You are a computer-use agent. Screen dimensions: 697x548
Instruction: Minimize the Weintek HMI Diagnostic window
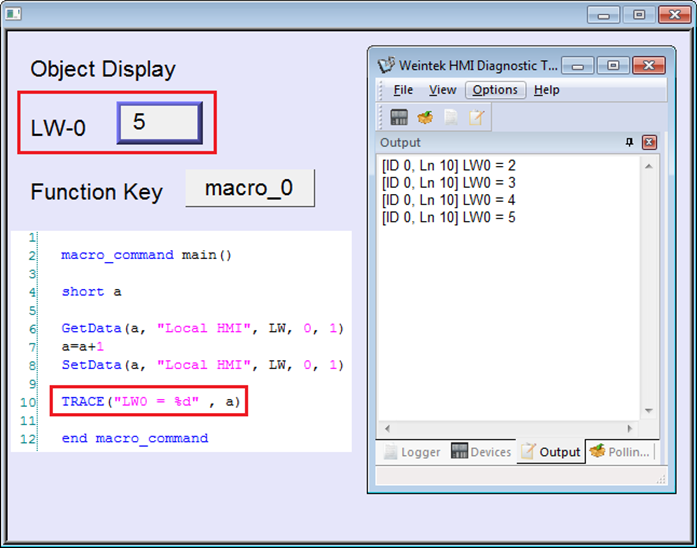577,66
